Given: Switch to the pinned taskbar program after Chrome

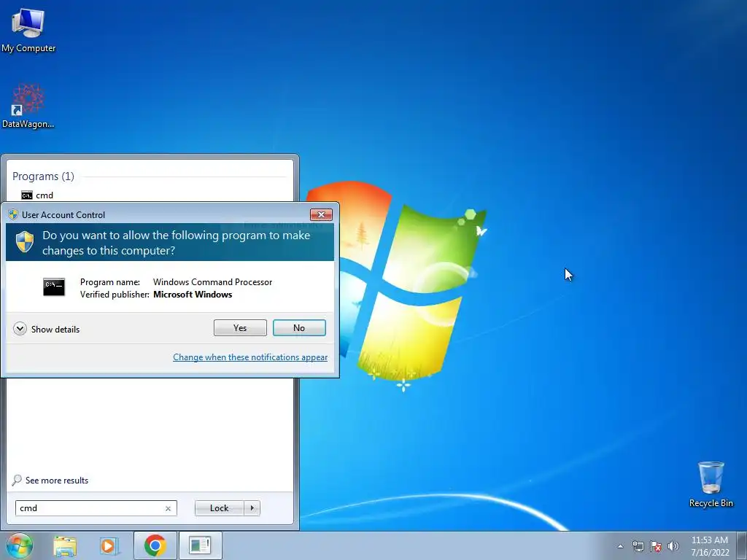Looking at the screenshot, I should [x=200, y=545].
